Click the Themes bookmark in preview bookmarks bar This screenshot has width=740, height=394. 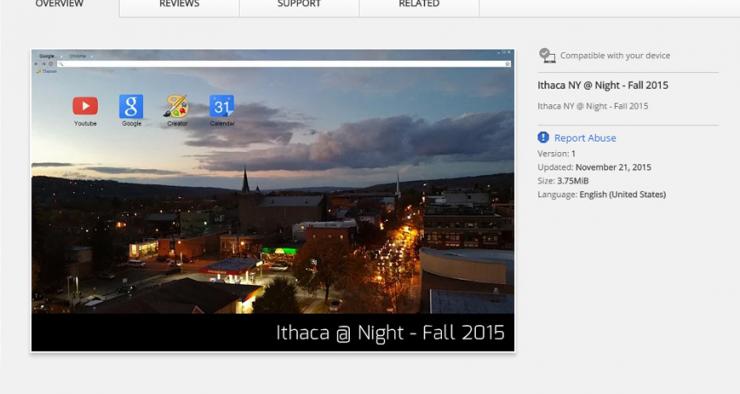tap(47, 71)
